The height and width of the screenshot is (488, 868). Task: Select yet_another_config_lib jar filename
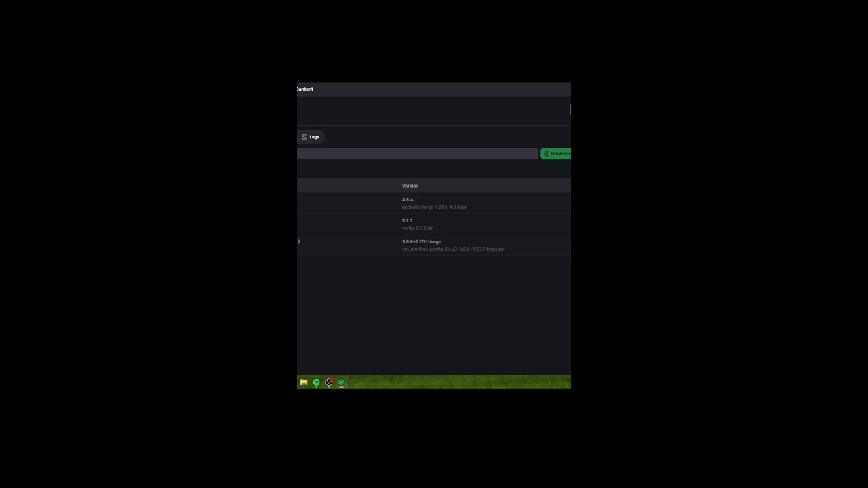(x=453, y=249)
